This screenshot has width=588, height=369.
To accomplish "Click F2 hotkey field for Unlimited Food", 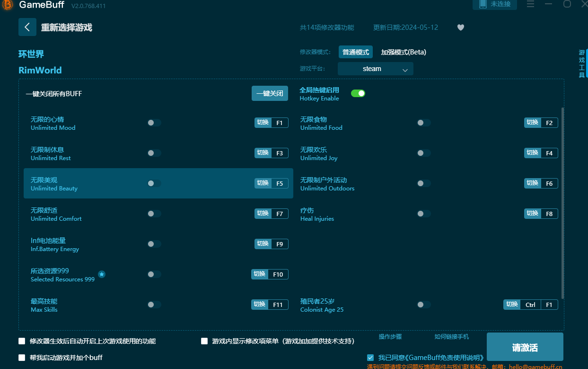I will coord(549,123).
